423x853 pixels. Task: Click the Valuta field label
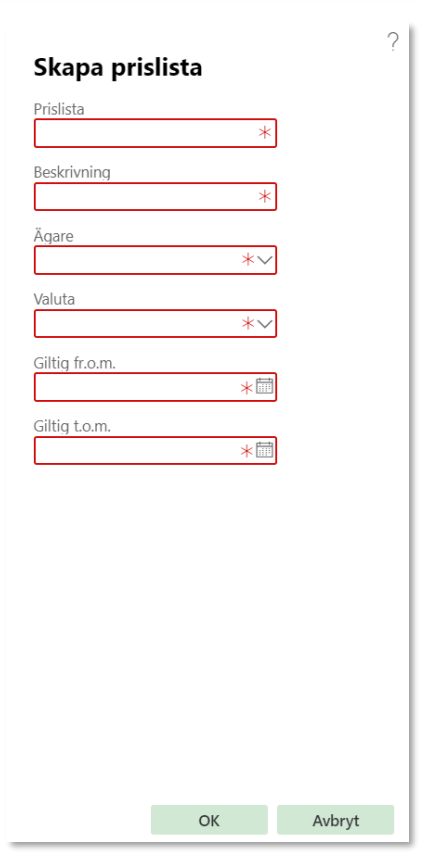point(54,300)
